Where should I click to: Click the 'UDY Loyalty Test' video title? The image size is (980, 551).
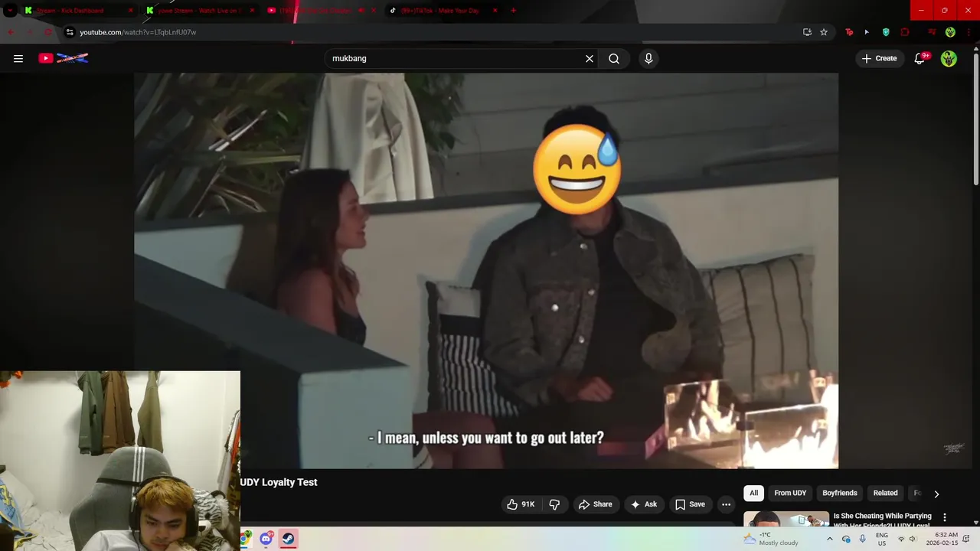pos(279,482)
